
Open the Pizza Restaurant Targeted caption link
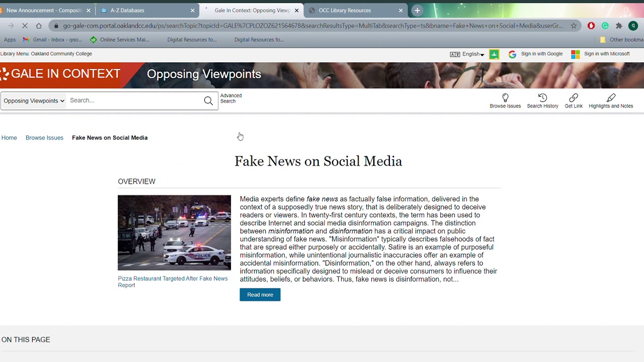tap(173, 282)
